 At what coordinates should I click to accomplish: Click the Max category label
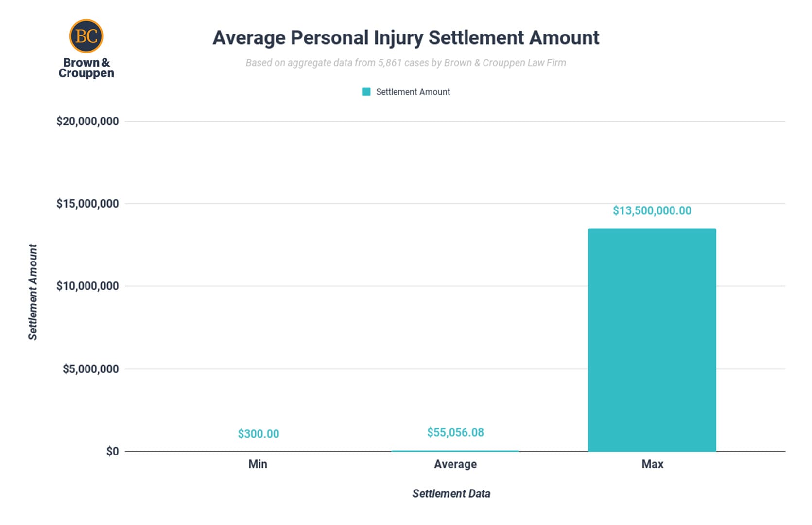(x=652, y=464)
